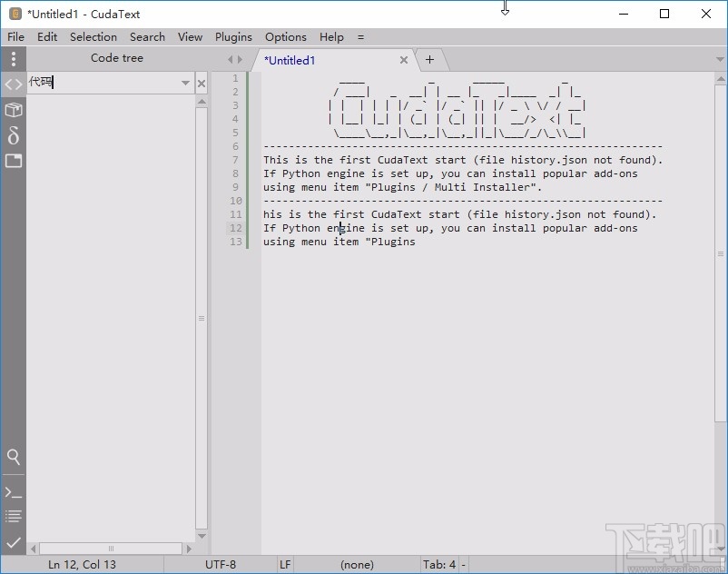
Task: Open the Tabs panel icon in sidebar
Action: pyautogui.click(x=14, y=161)
